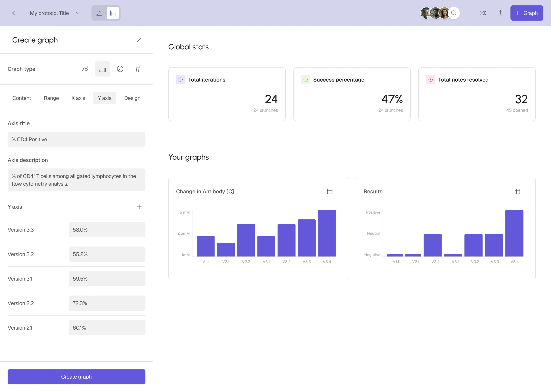Click the Success percentage check icon

click(x=305, y=80)
